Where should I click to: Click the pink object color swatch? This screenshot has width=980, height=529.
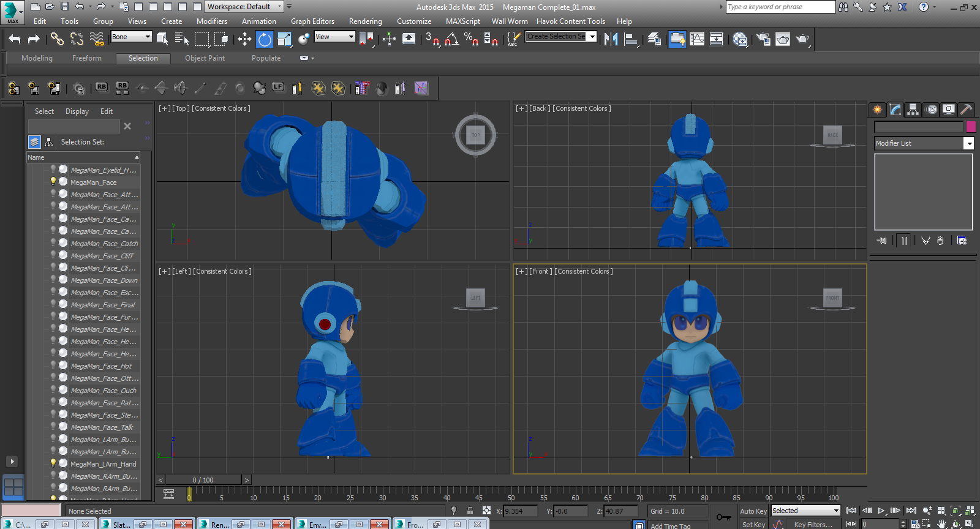click(x=970, y=127)
